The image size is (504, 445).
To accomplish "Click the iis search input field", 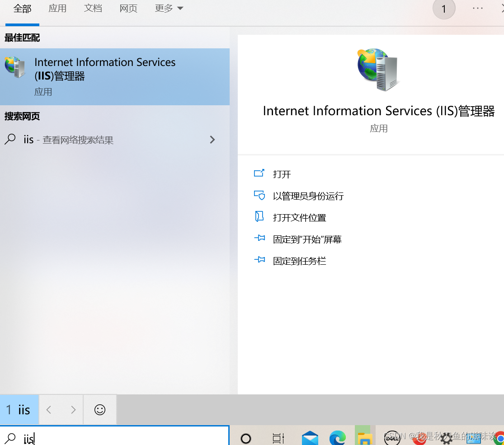I will [x=115, y=436].
